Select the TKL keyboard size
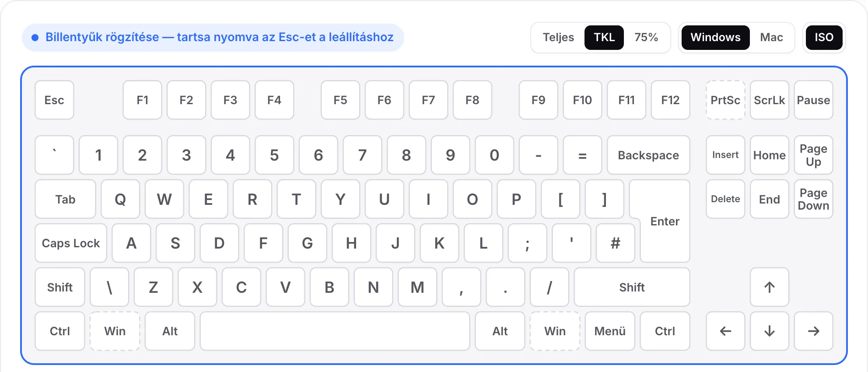 tap(604, 37)
